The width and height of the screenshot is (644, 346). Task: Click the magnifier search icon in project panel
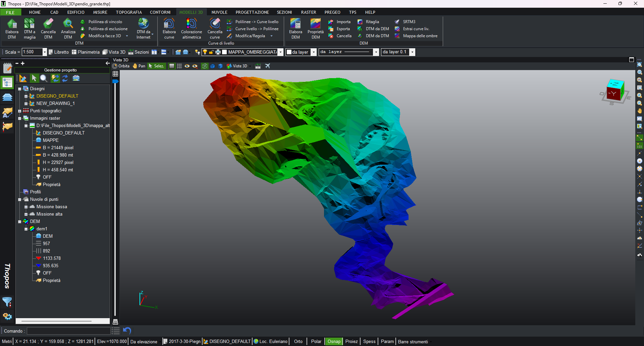pyautogui.click(x=44, y=78)
